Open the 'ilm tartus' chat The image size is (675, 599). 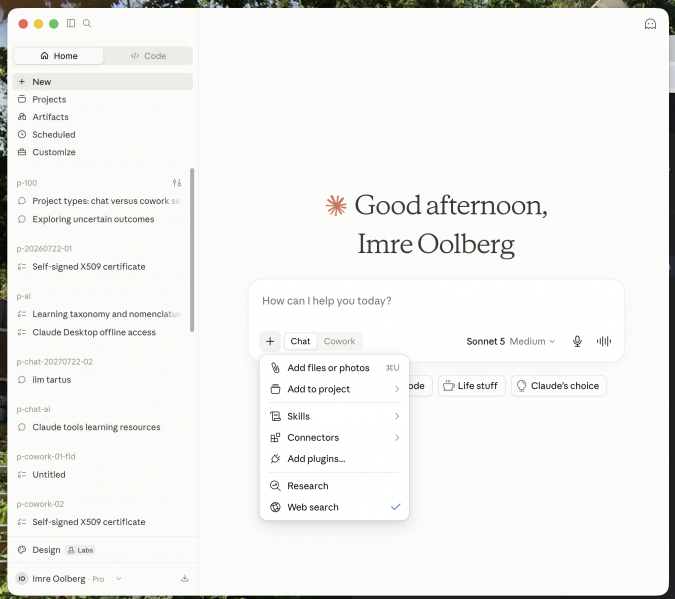101,379
